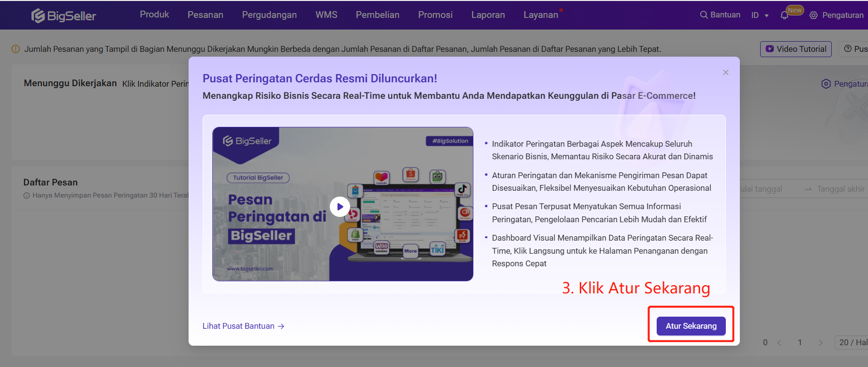Play the Pesan Peringatan tutorial video
The image size is (868, 367).
coord(340,207)
